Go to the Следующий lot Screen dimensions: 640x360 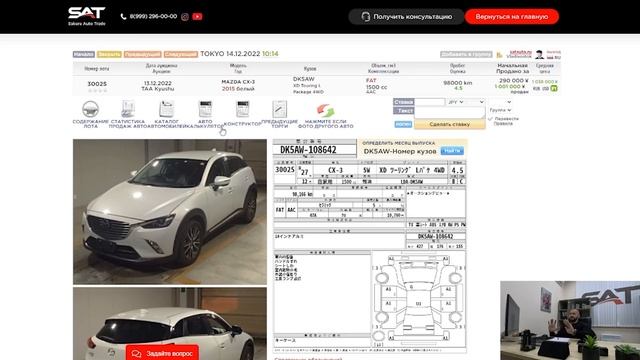tap(181, 54)
